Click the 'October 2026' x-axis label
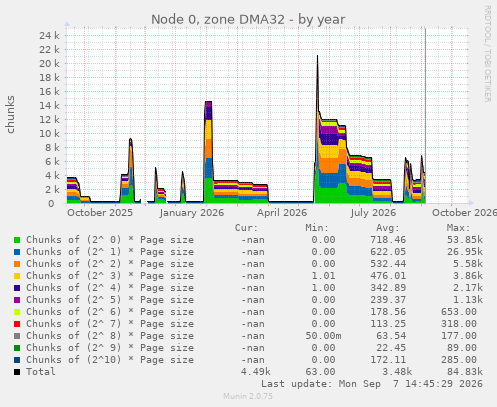Image resolution: width=497 pixels, height=407 pixels. [x=464, y=213]
